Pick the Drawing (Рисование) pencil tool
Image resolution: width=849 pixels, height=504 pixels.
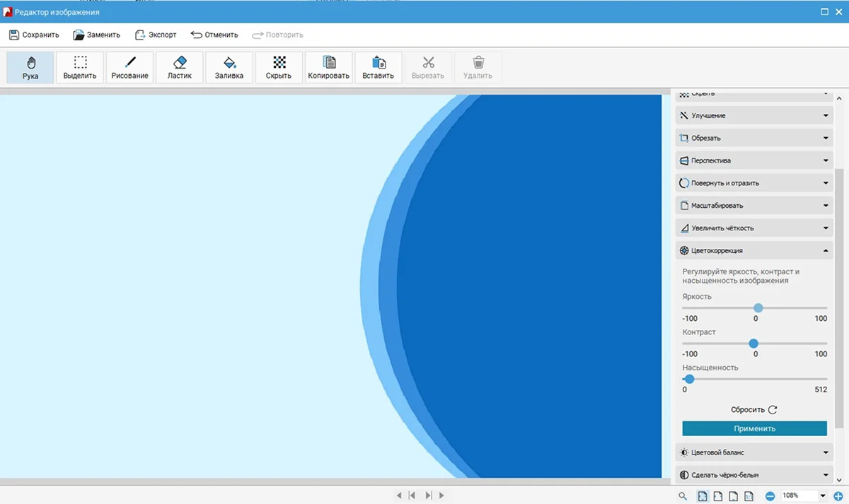(129, 68)
